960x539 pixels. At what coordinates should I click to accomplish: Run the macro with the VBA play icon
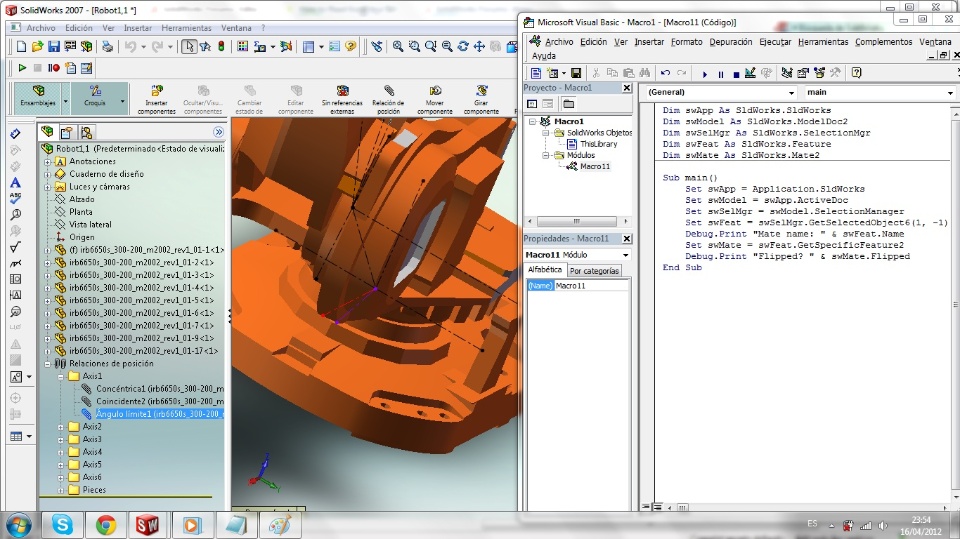point(705,74)
